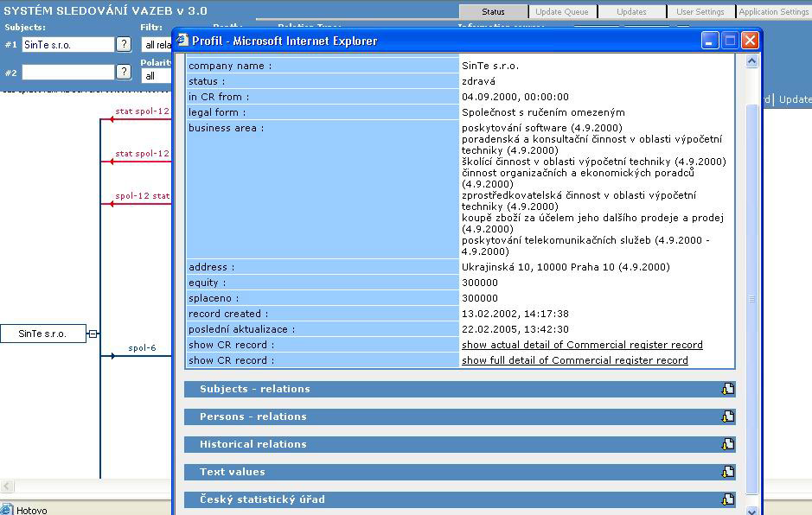Click the question mark beside subject #2
The height and width of the screenshot is (515, 812).
click(124, 72)
